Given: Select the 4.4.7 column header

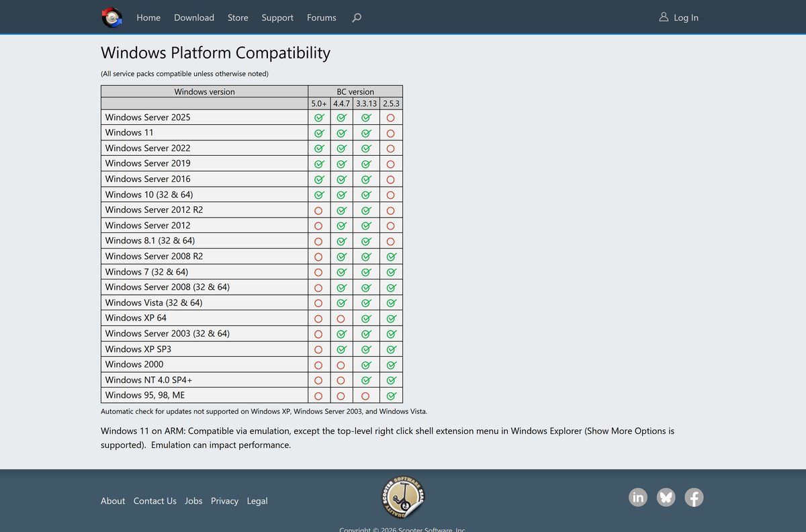Looking at the screenshot, I should pos(341,103).
